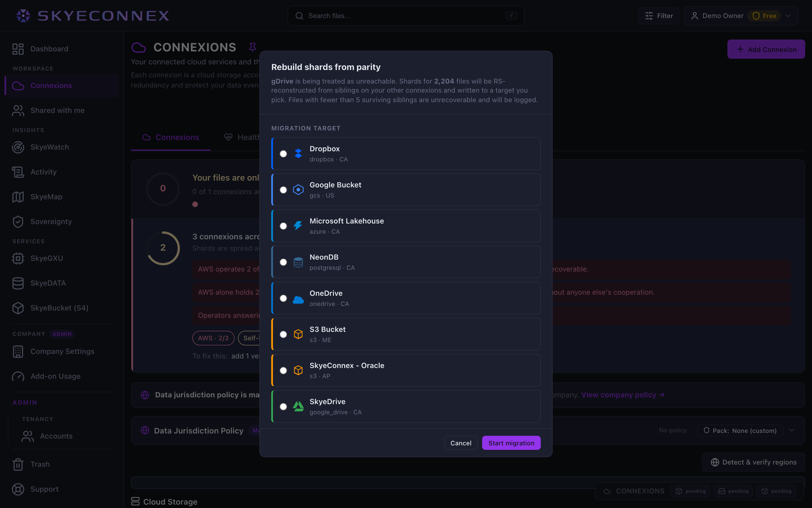This screenshot has height=508, width=812.
Task: Open Shared with me in sidebar
Action: 62,110
